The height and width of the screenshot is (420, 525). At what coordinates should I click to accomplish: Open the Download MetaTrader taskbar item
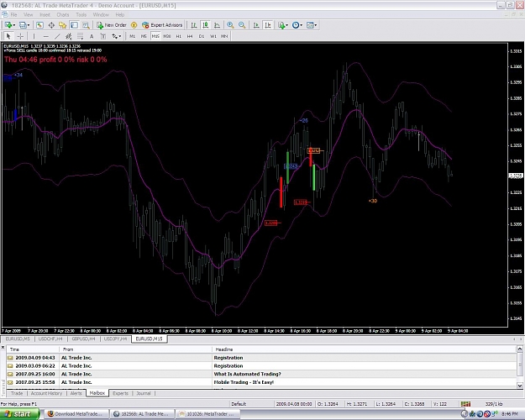pos(77,414)
